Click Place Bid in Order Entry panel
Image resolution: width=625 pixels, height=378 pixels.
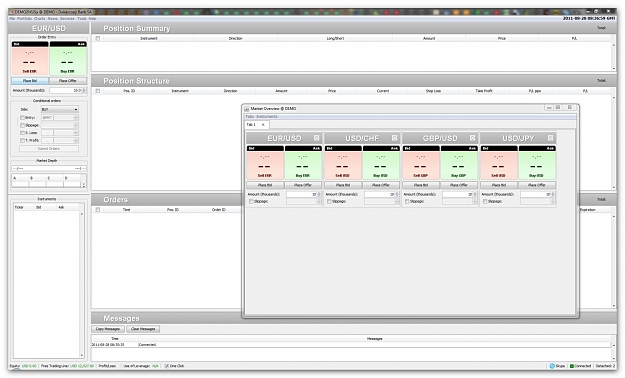(30, 81)
